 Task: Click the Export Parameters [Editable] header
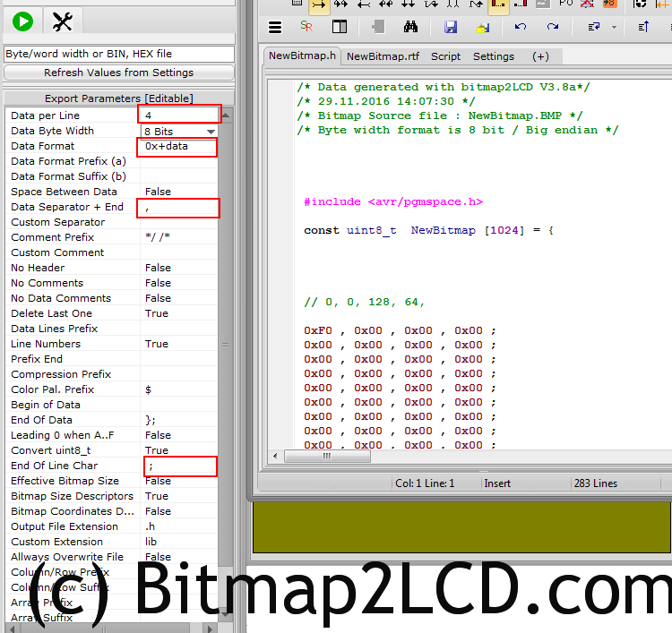118,98
